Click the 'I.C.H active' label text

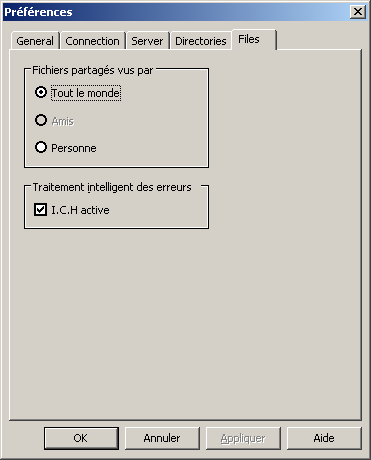[x=80, y=210]
